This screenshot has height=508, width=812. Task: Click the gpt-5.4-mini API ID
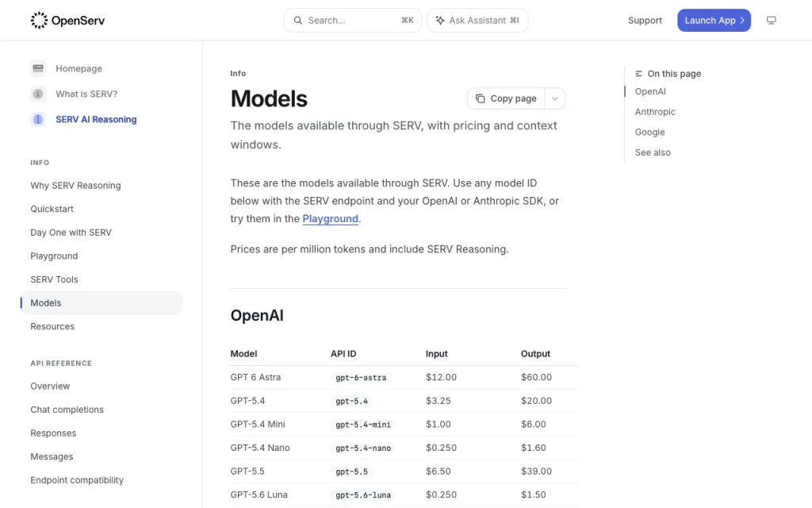click(363, 425)
